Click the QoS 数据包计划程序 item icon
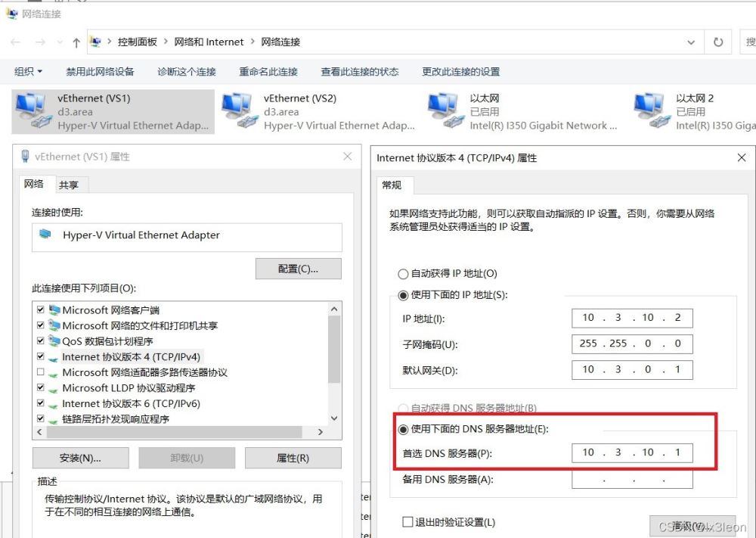 (54, 341)
